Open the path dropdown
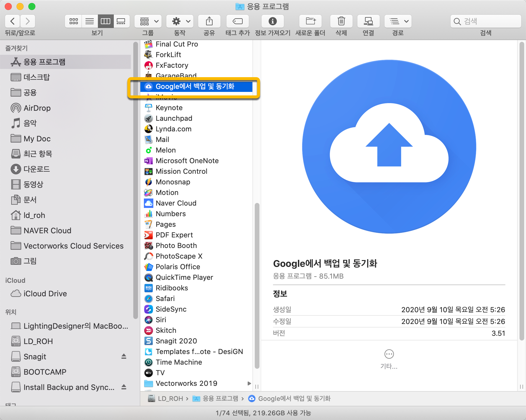Screen dimensions: 526x420 398,21
